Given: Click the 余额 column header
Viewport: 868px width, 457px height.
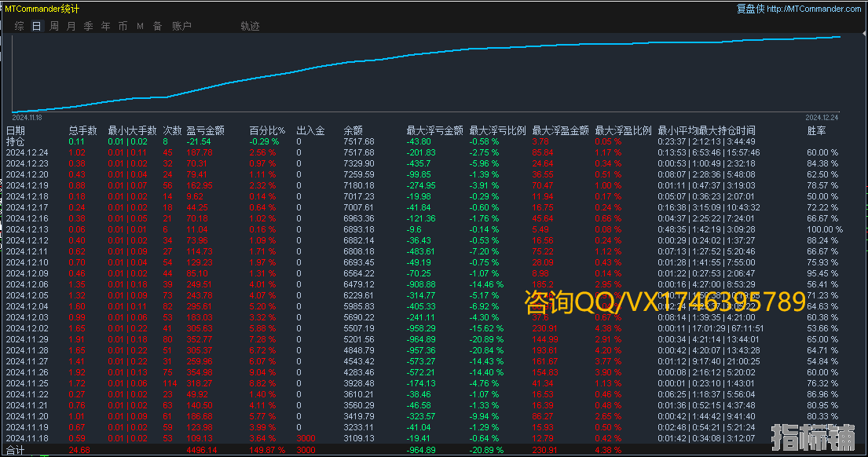Looking at the screenshot, I should (353, 130).
